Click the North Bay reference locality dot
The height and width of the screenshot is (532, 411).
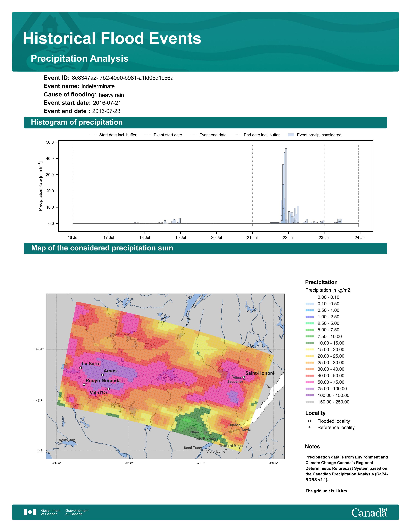pyautogui.click(x=76, y=442)
